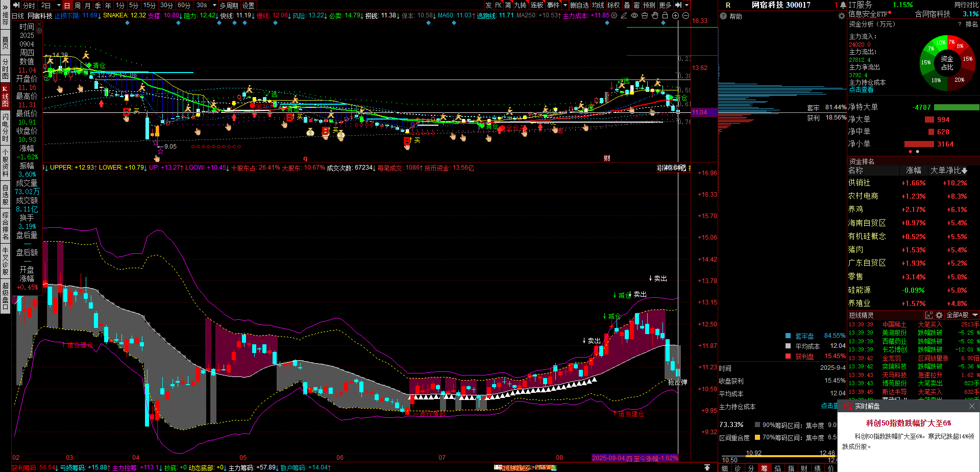Click the question mark next to 排名

tap(960, 24)
